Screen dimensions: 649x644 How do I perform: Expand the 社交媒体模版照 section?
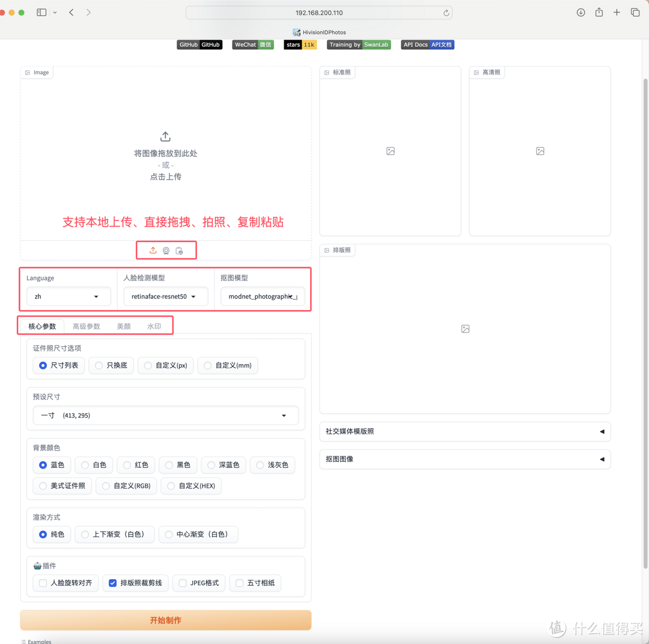pyautogui.click(x=465, y=431)
